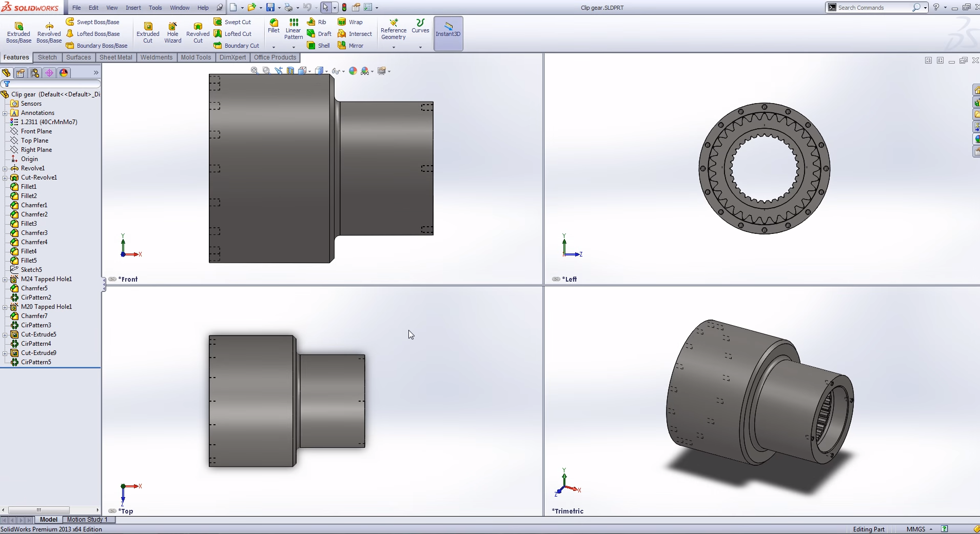Click the Search Commands field

pyautogui.click(x=876, y=7)
